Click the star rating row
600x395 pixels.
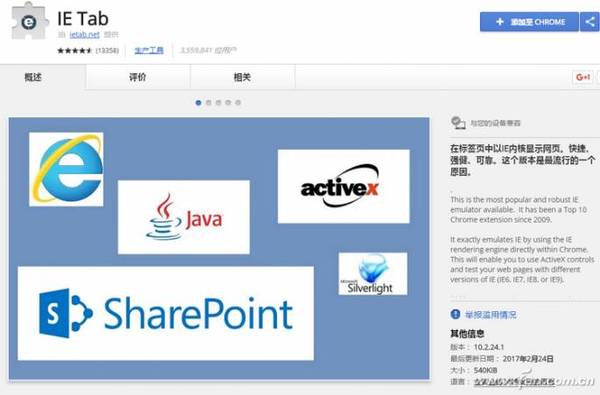coord(75,50)
